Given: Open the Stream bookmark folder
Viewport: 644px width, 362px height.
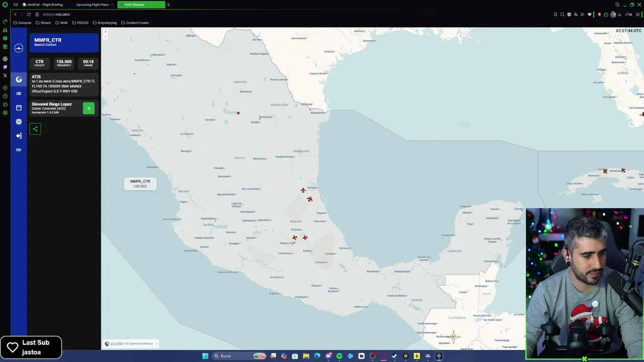Looking at the screenshot, I should pyautogui.click(x=43, y=23).
